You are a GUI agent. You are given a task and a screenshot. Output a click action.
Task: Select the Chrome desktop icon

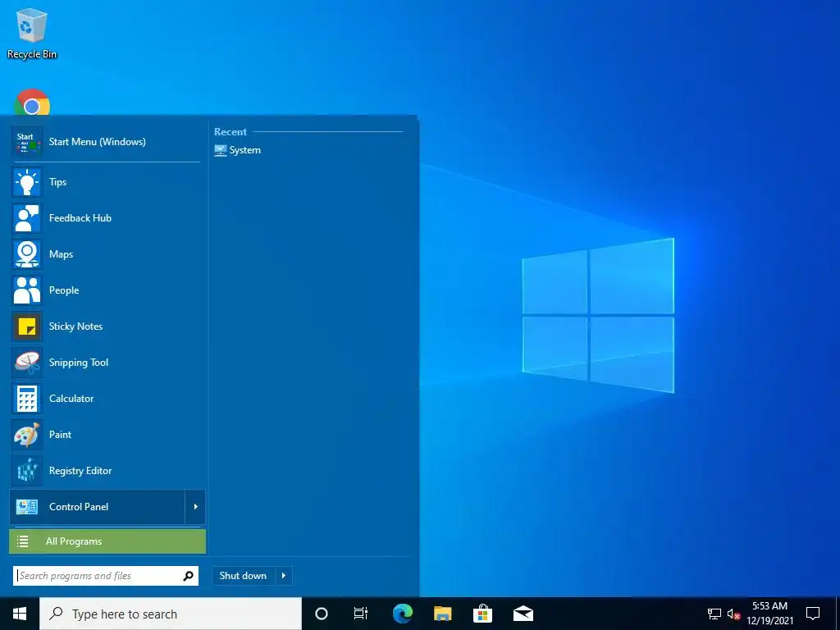click(x=32, y=103)
